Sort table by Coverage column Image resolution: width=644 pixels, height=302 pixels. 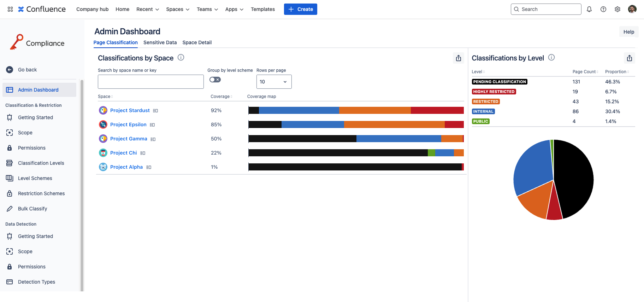click(221, 97)
